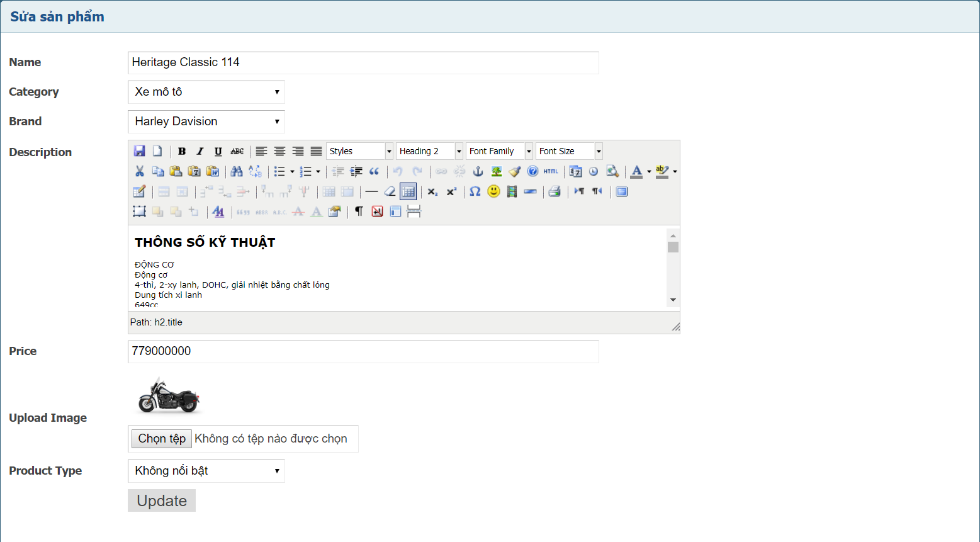Click the Fullscreen toggle icon
980x542 pixels.
622,191
